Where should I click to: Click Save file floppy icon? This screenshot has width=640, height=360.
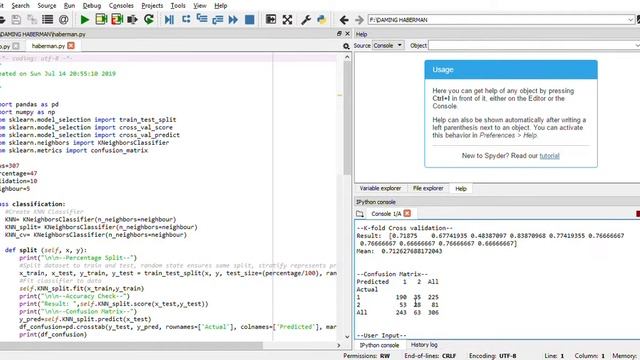[16, 19]
